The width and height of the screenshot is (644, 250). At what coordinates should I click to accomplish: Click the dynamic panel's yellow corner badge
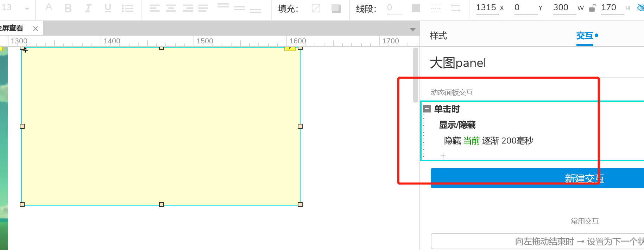290,49
